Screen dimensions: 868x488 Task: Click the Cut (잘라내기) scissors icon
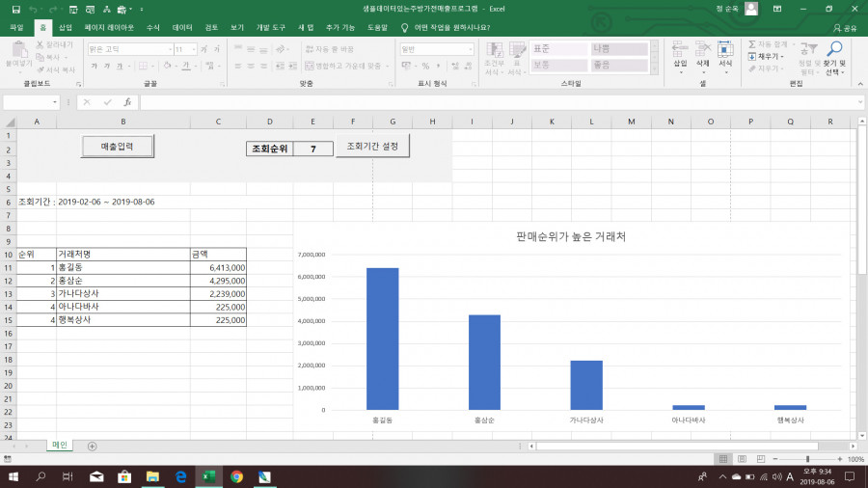[40, 44]
